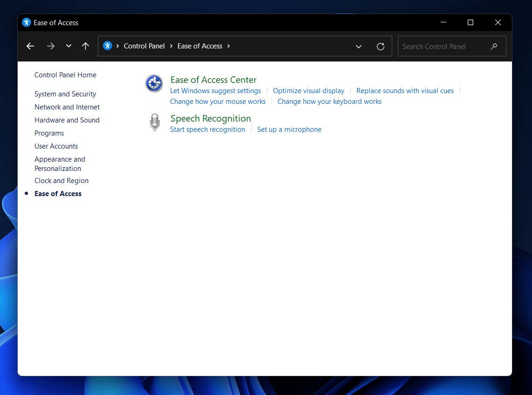Image resolution: width=532 pixels, height=395 pixels.
Task: Expand the address bar history dropdown
Action: [x=359, y=46]
